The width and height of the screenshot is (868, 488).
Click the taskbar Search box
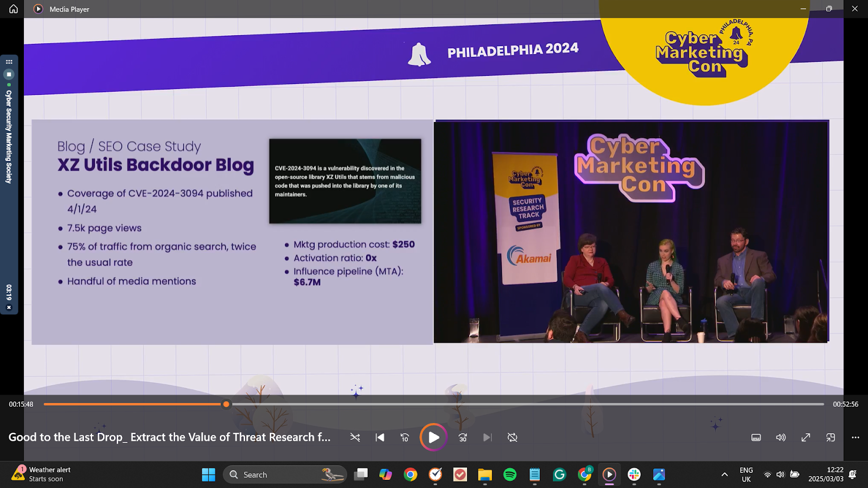285,474
